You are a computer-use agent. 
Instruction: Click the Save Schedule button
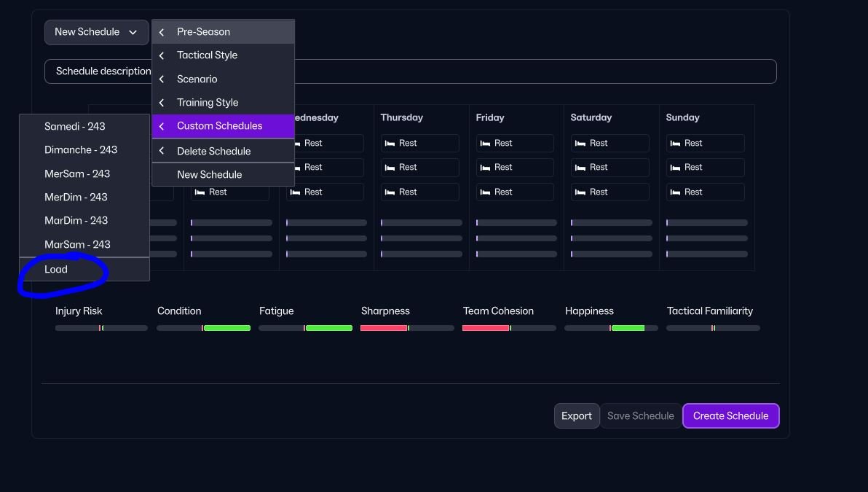pyautogui.click(x=641, y=416)
